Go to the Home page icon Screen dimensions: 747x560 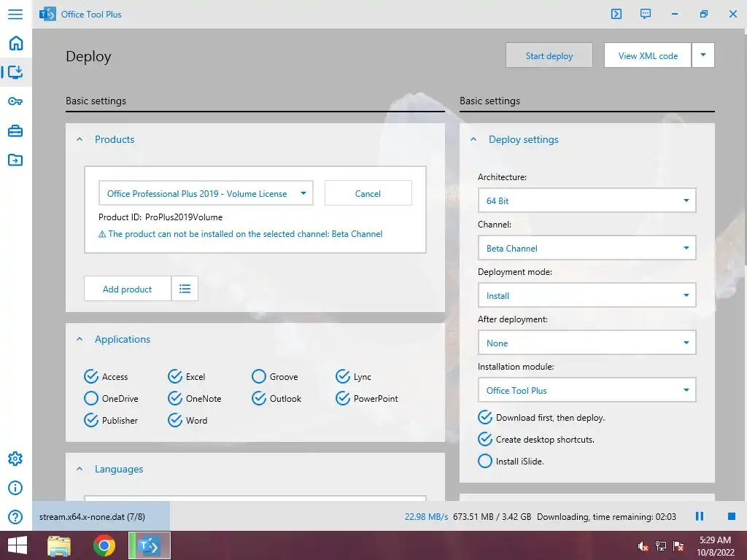16,43
